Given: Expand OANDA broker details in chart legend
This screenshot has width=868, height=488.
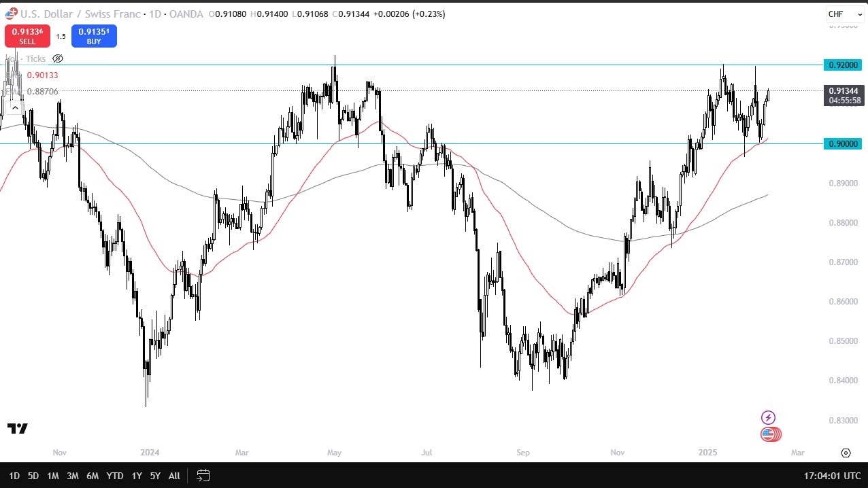Looking at the screenshot, I should pyautogui.click(x=186, y=14).
